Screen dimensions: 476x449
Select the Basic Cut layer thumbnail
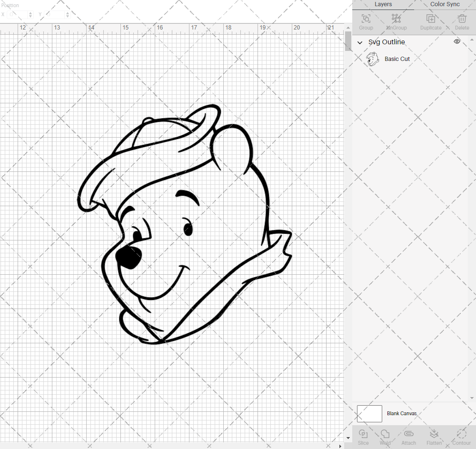pyautogui.click(x=373, y=59)
